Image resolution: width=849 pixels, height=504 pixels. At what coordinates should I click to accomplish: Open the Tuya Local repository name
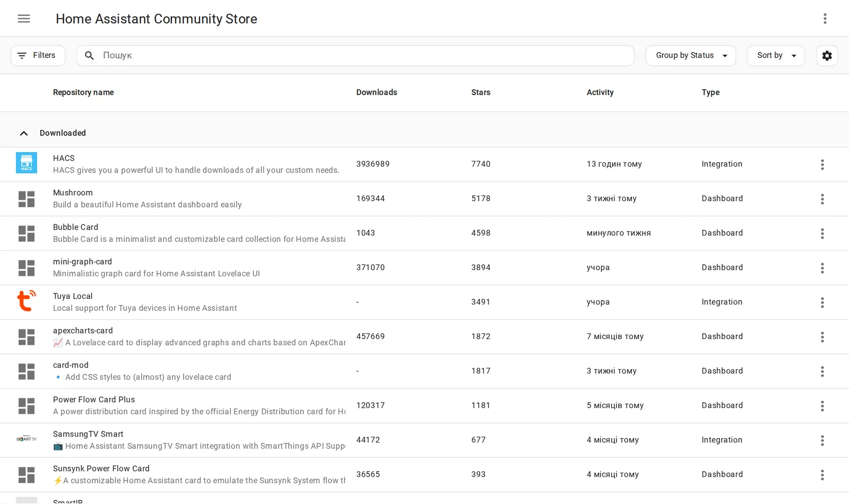73,296
